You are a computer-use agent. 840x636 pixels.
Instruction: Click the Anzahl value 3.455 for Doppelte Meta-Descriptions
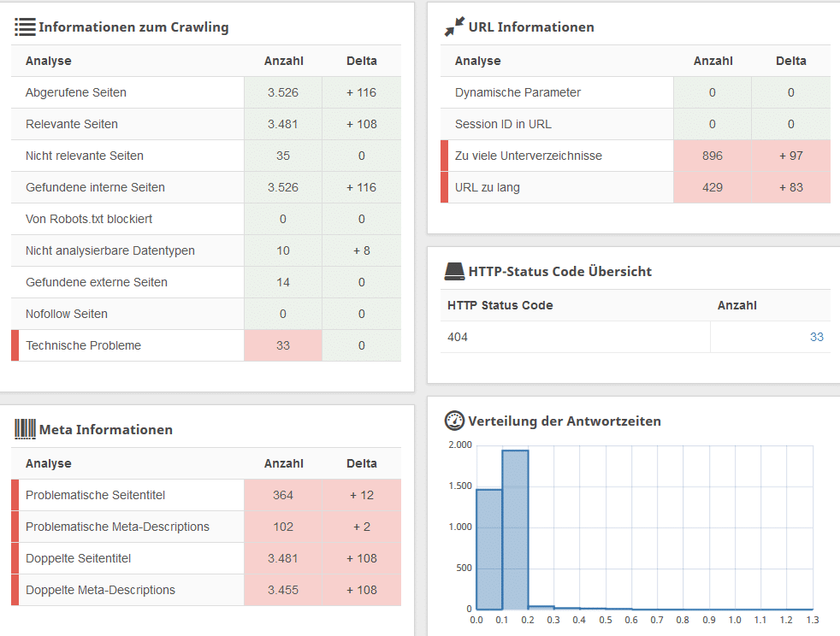[283, 590]
